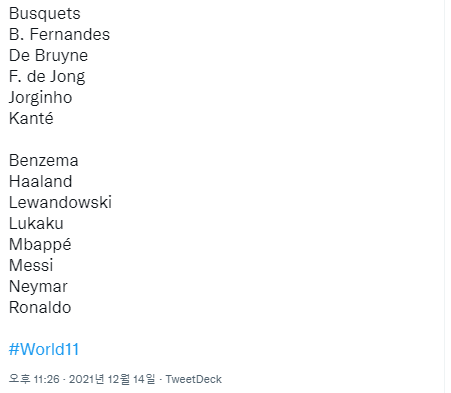Image resolution: width=451 pixels, height=393 pixels.
Task: Click the Lukaku text line
Action: click(x=36, y=223)
